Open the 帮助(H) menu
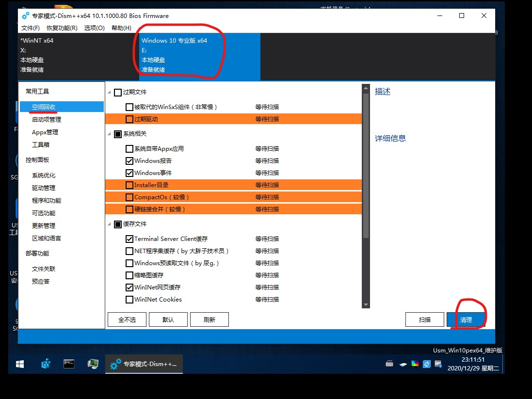Image resolution: width=532 pixels, height=399 pixels. coord(121,28)
